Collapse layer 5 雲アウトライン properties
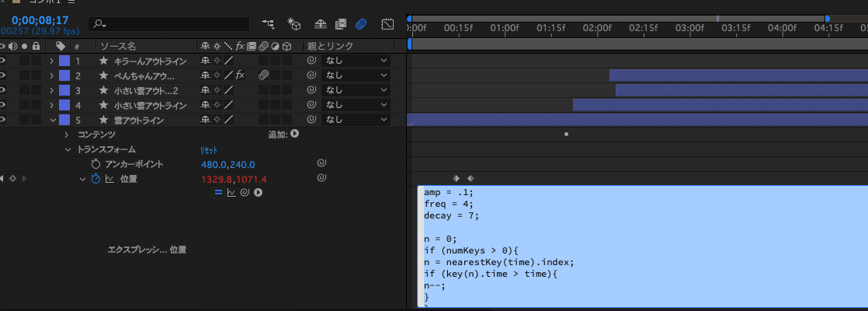The height and width of the screenshot is (311, 868). (x=53, y=119)
